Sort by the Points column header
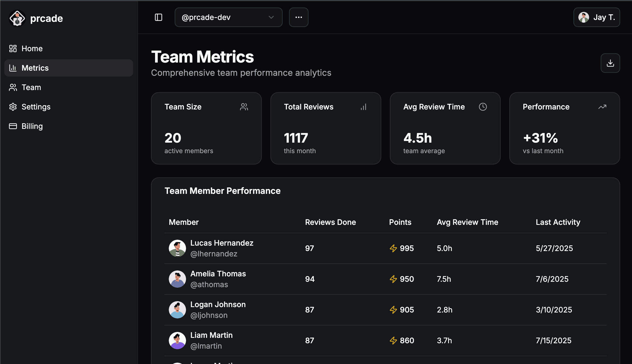The width and height of the screenshot is (632, 364). tap(400, 222)
